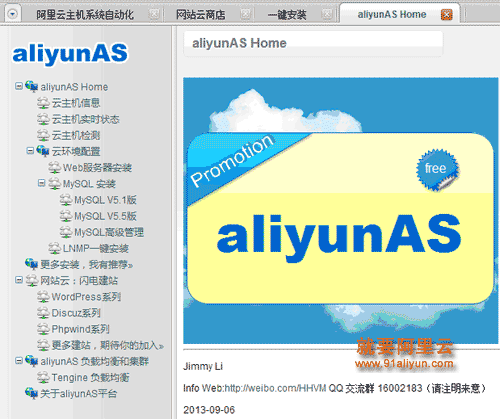Click the globe icon beside 云环境配置

[43, 151]
